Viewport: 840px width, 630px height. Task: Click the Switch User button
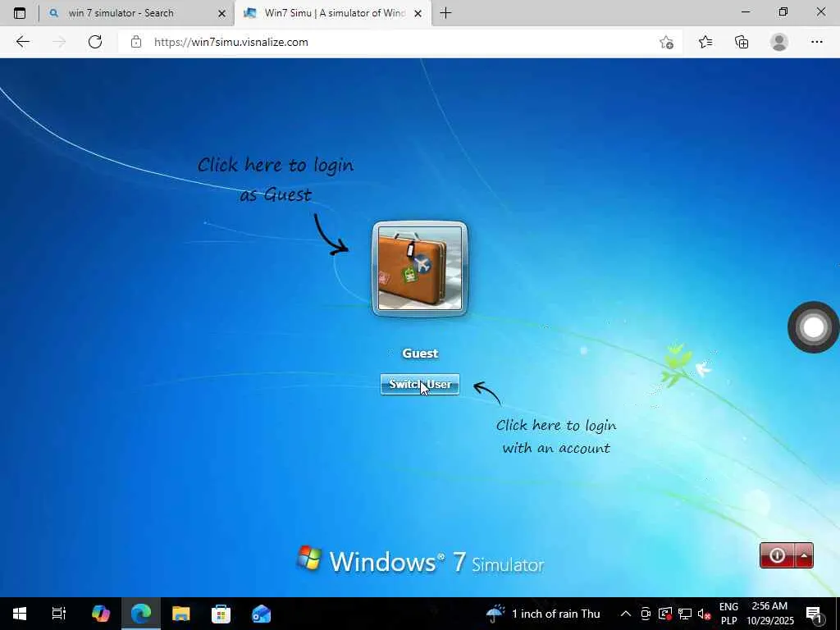coord(420,384)
